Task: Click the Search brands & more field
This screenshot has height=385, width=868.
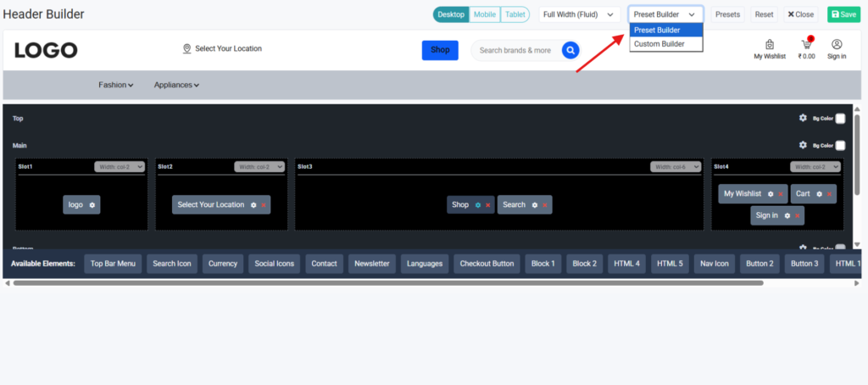Action: click(515, 50)
